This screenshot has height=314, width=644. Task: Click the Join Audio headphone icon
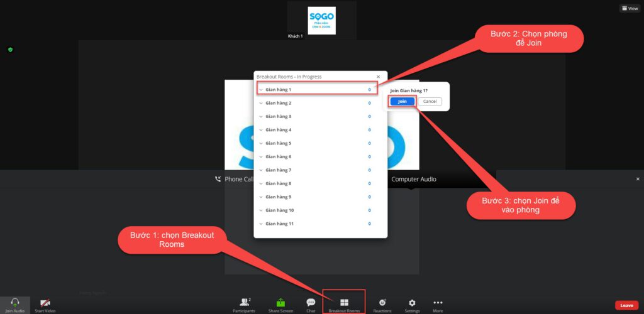pos(14,302)
